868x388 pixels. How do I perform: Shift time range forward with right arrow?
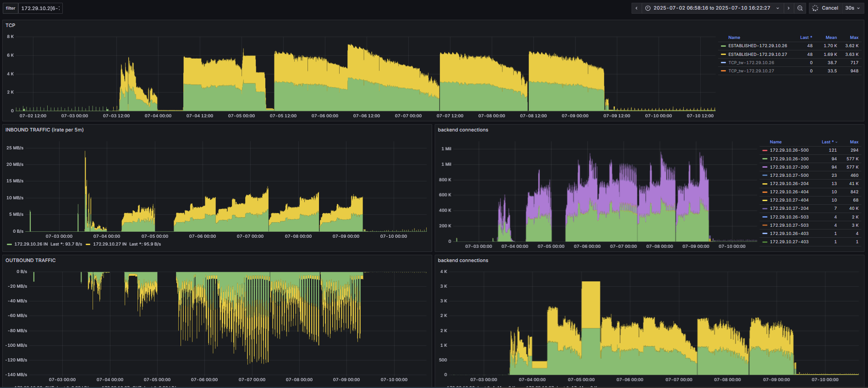coord(788,8)
